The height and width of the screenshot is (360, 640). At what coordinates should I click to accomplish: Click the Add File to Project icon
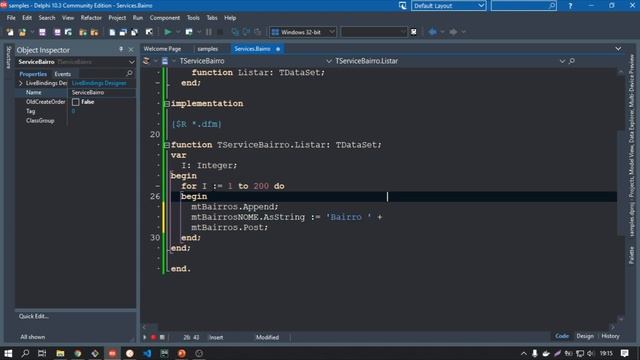click(83, 32)
